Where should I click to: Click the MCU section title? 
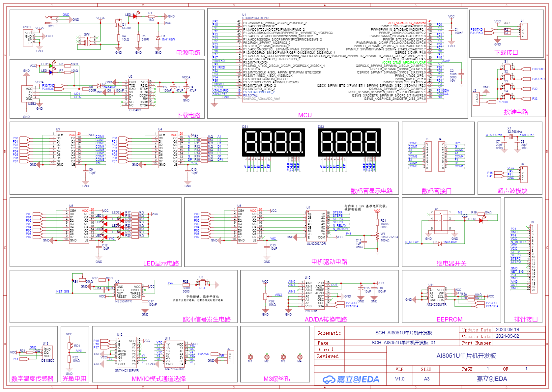pos(305,115)
